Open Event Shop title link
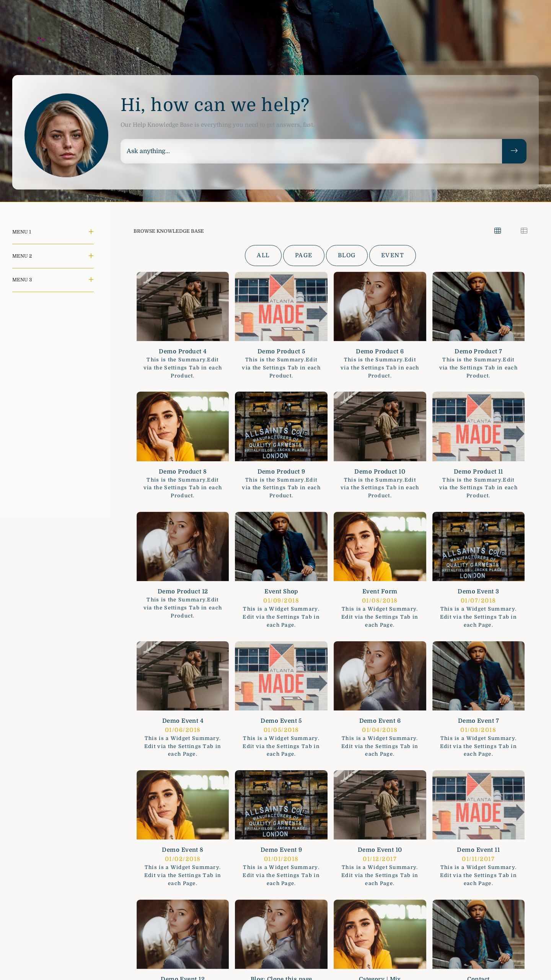The width and height of the screenshot is (551, 980). pos(281,591)
